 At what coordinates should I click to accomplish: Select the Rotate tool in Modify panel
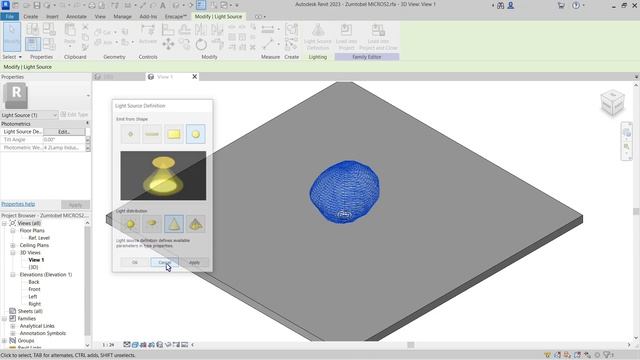pyautogui.click(x=201, y=44)
